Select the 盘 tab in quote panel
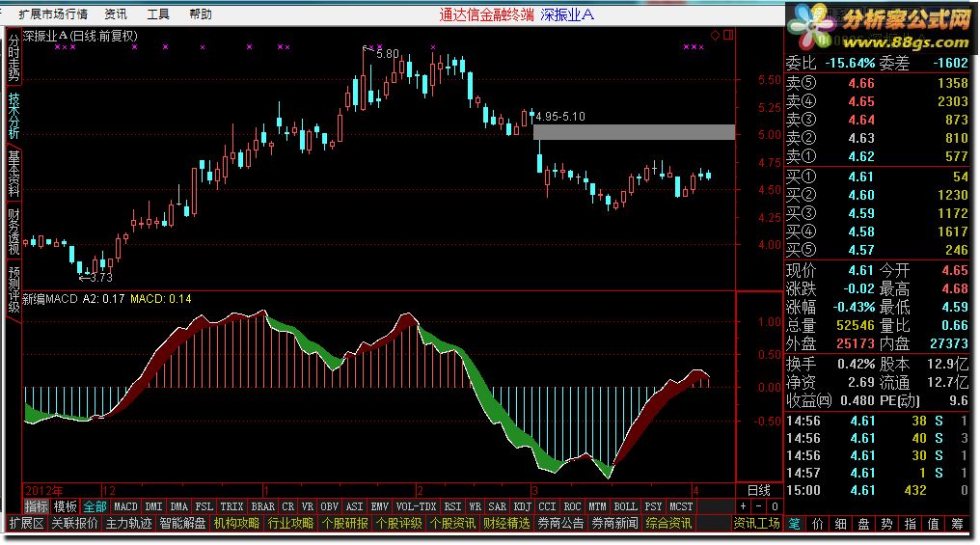980x545 pixels. (863, 524)
